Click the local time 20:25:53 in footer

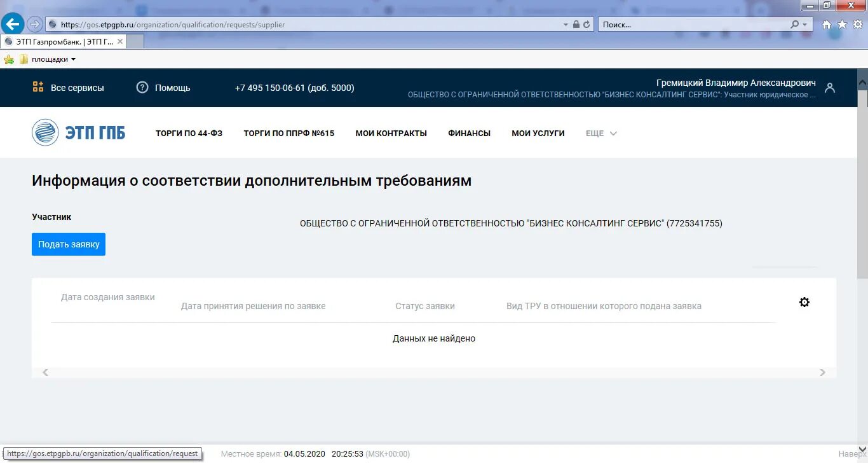click(348, 453)
